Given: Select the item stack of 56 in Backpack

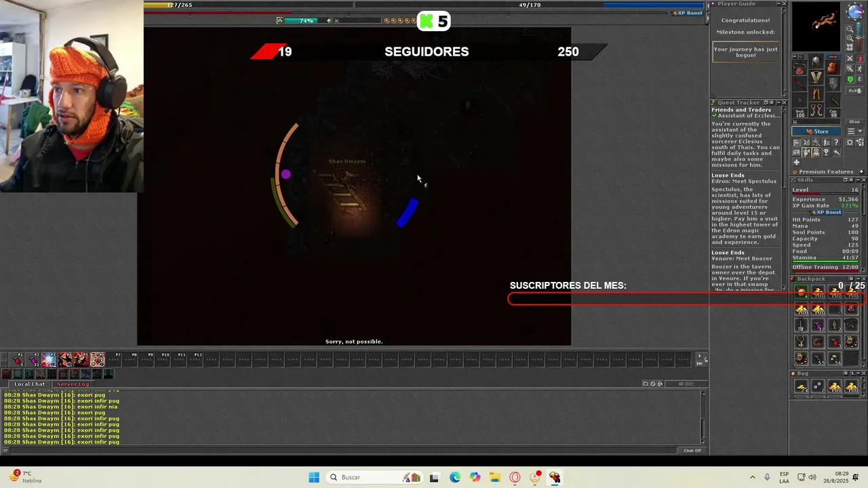Looking at the screenshot, I should click(x=834, y=358).
